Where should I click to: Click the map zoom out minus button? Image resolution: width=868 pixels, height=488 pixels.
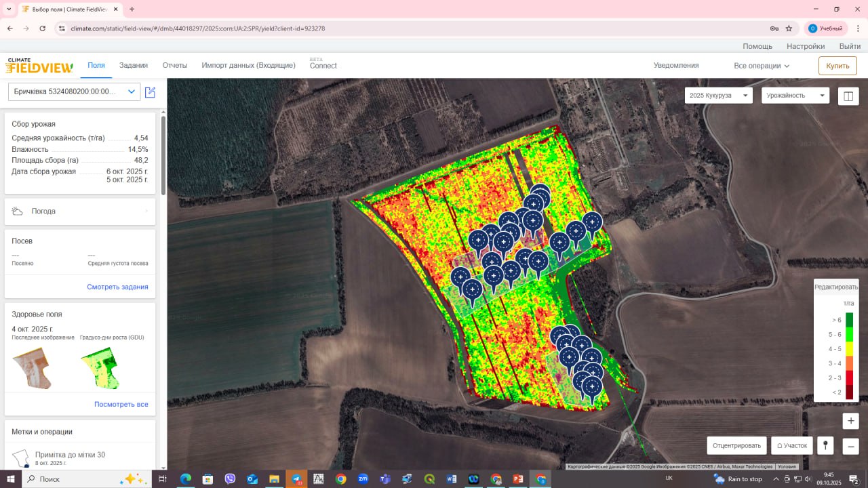point(850,446)
